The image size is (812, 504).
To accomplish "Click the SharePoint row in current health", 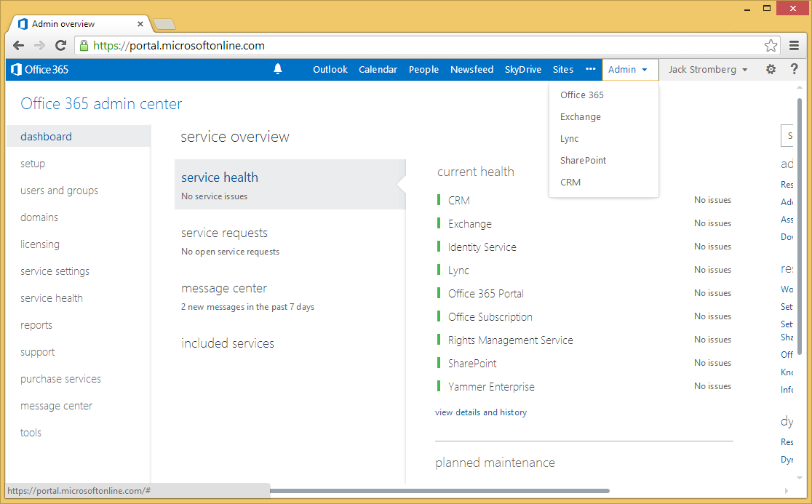I will coord(585,363).
